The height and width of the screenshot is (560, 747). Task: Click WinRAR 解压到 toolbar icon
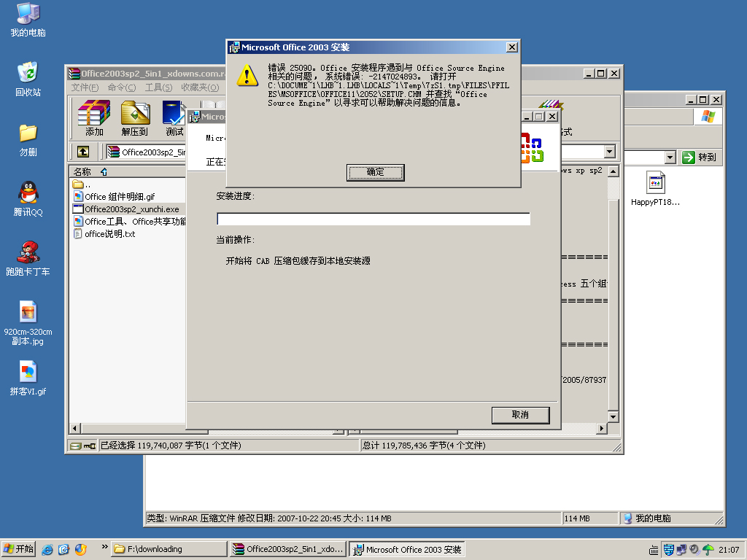coord(135,118)
